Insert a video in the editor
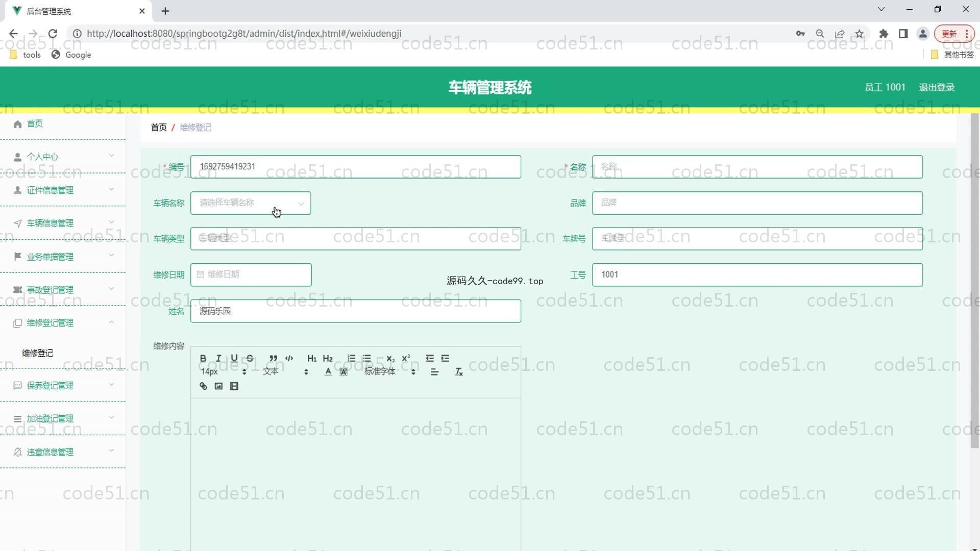Viewport: 980px width, 551px height. click(234, 386)
